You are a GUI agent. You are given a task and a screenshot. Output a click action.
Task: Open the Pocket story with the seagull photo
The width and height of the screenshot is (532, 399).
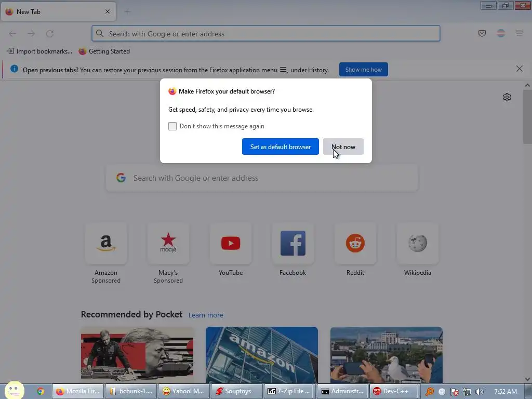point(387,354)
